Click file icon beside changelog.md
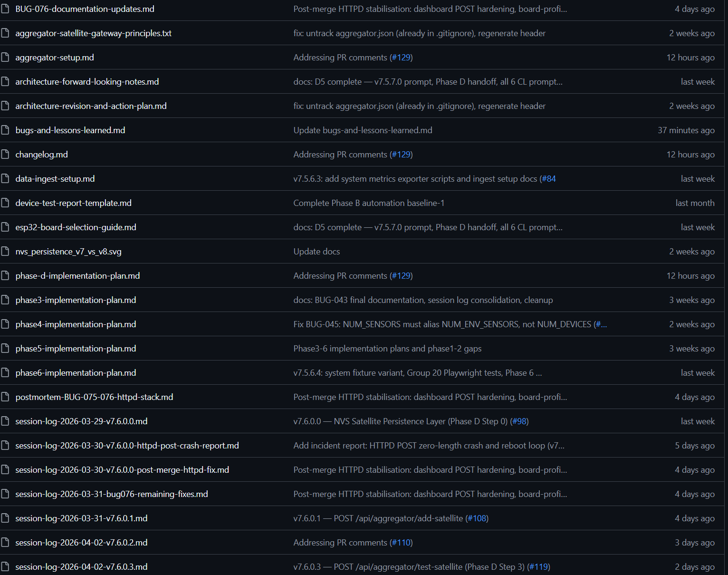The image size is (728, 575). [x=5, y=154]
